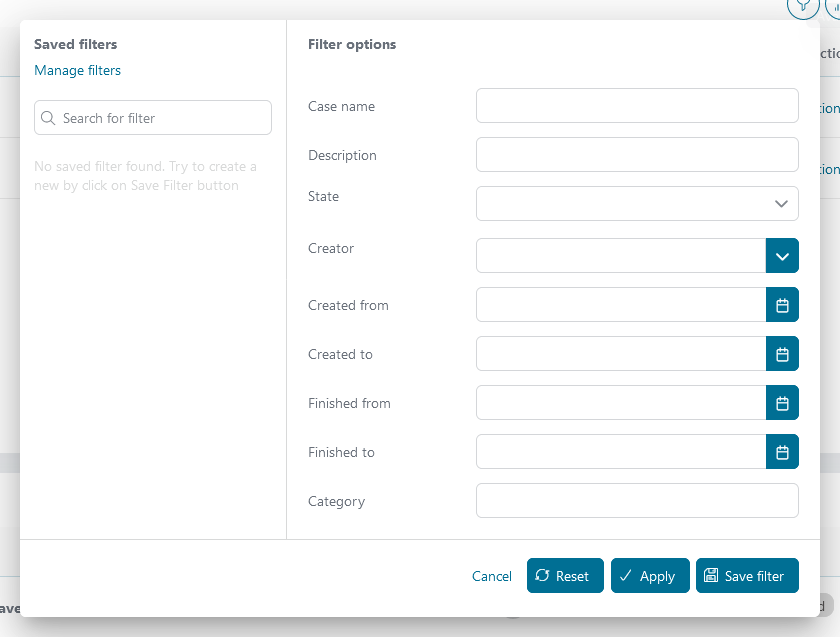Click the Case name label
The height and width of the screenshot is (637, 840).
341,106
